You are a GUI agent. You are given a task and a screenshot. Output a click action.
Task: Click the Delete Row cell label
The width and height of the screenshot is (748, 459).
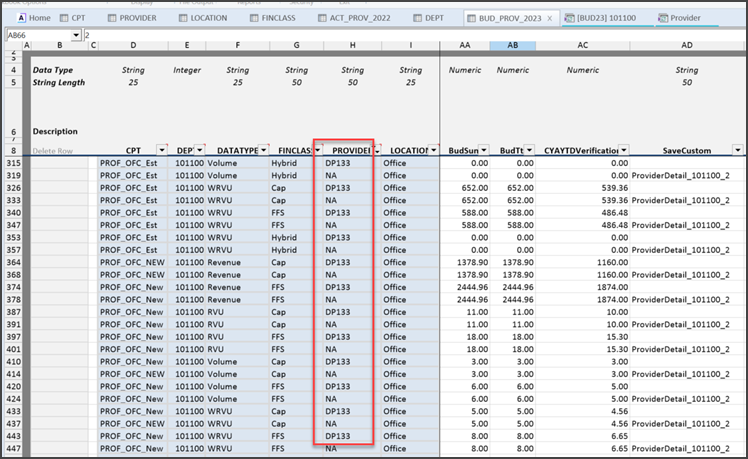point(52,150)
